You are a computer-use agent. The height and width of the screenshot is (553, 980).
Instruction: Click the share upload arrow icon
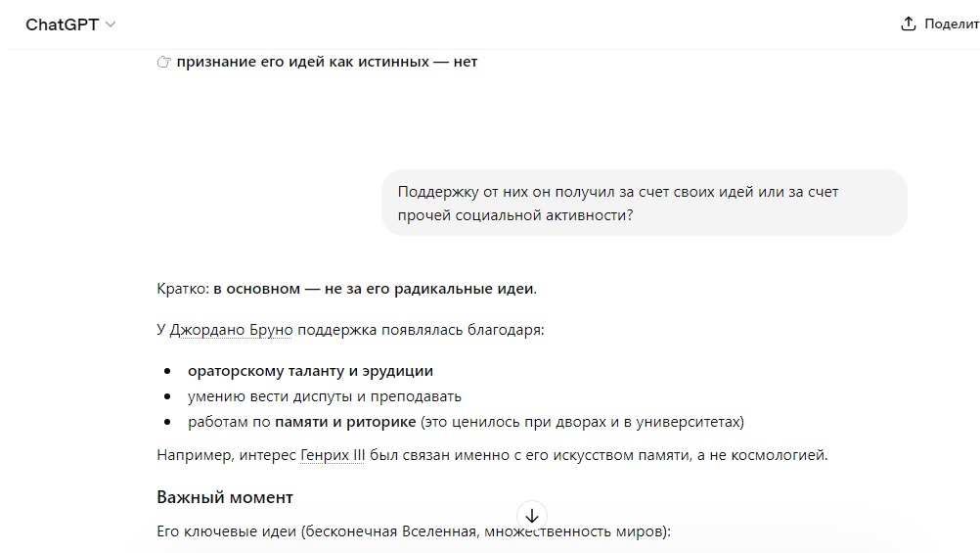click(909, 23)
